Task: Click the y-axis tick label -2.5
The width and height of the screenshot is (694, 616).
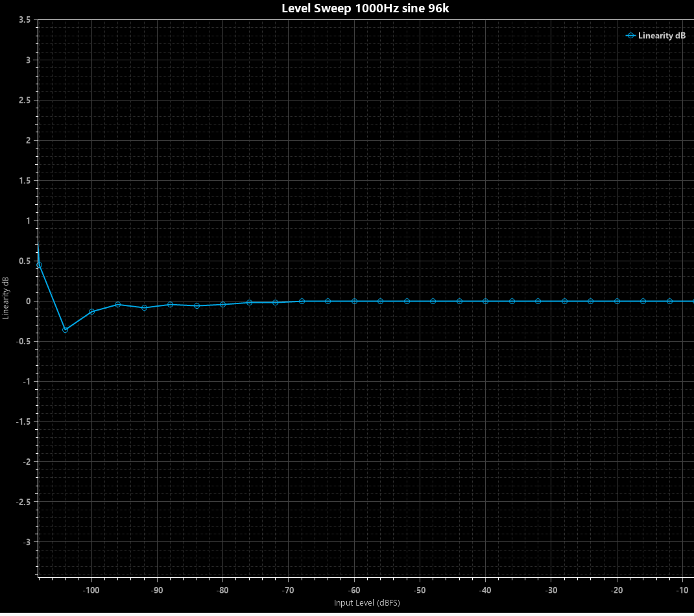Action: (x=23, y=503)
